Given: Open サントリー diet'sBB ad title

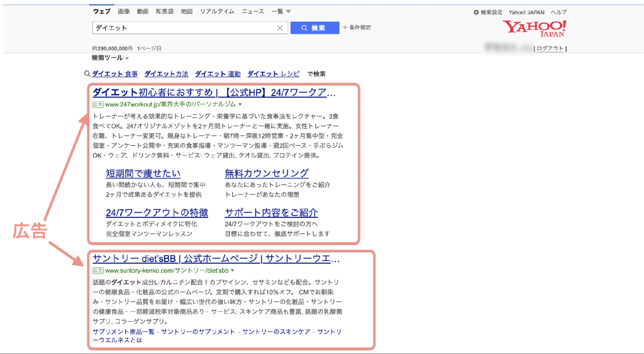Looking at the screenshot, I should pyautogui.click(x=216, y=259).
